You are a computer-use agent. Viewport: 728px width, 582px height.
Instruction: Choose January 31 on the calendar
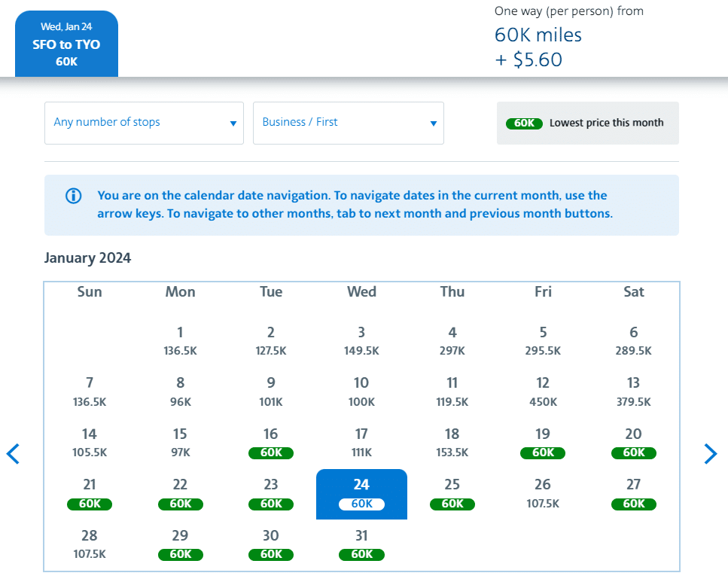pos(361,544)
